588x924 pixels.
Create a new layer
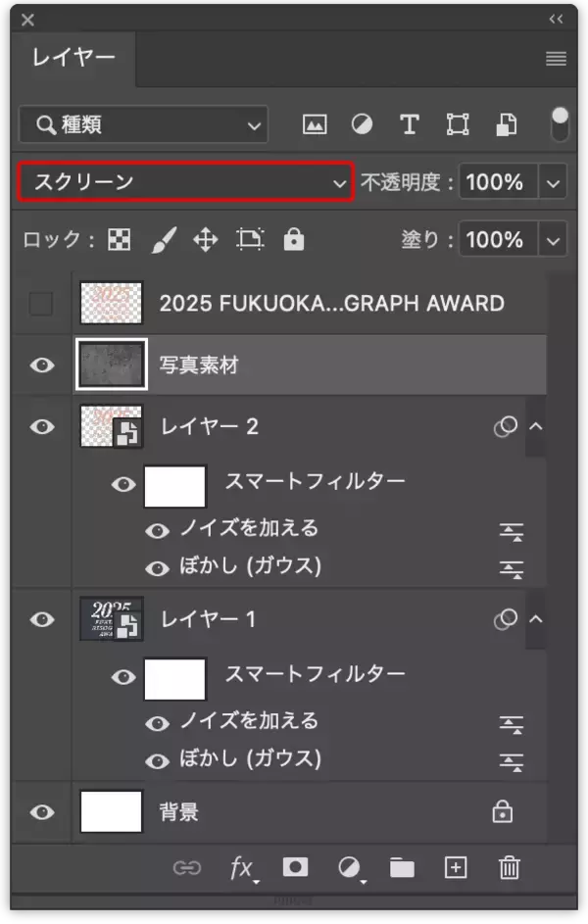[456, 868]
